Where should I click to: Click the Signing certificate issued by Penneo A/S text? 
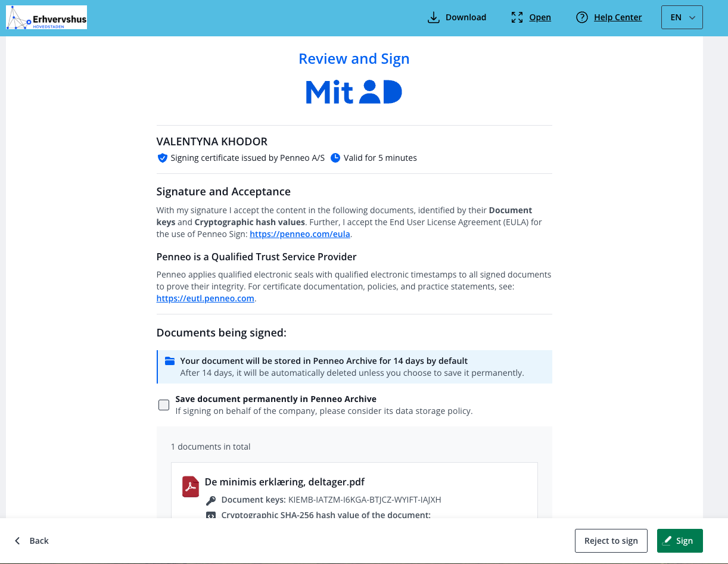tap(248, 158)
